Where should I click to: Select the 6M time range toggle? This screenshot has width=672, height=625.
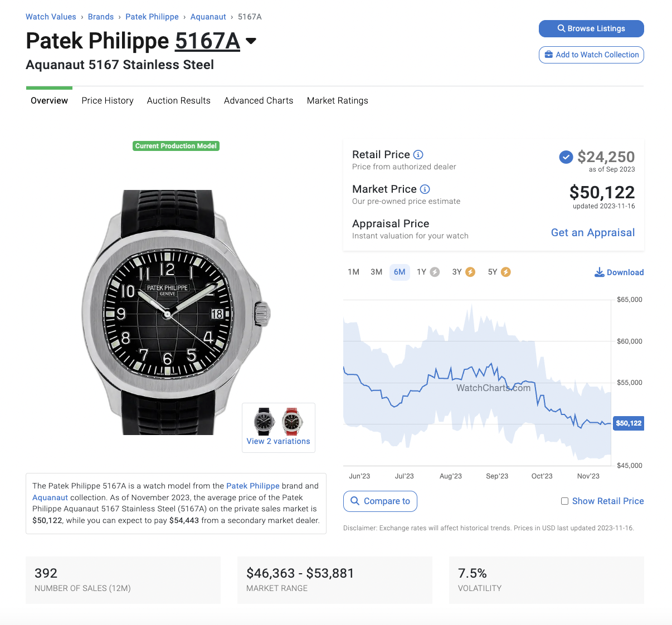pos(400,272)
